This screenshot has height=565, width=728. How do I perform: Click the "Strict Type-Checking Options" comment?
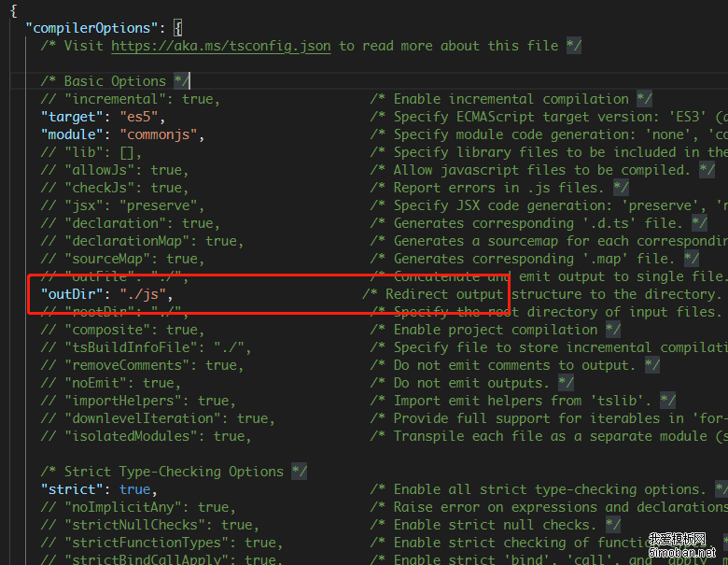point(174,472)
